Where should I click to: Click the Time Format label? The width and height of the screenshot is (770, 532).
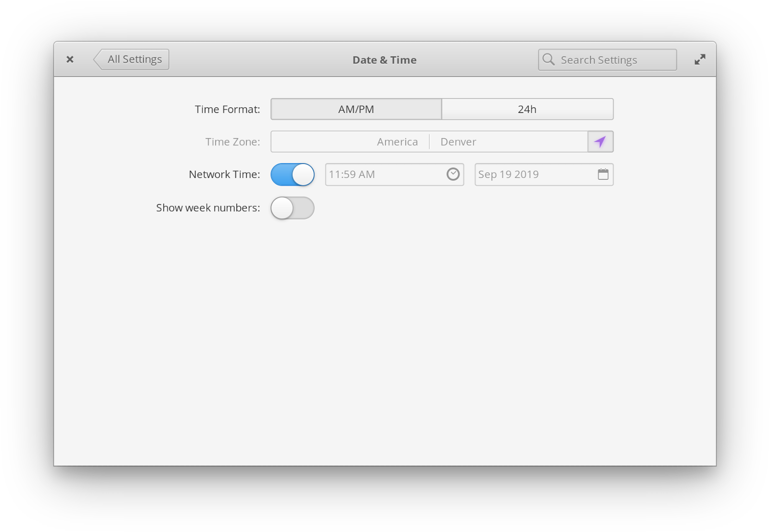[227, 109]
